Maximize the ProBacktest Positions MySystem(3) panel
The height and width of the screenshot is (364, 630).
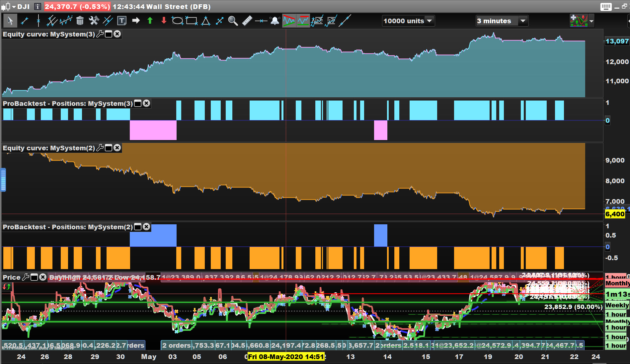click(138, 104)
